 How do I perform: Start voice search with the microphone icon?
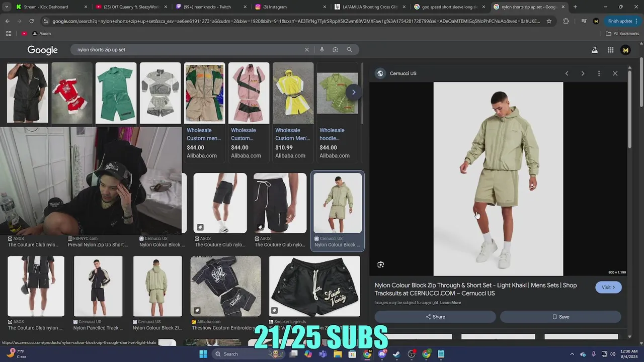[321, 50]
